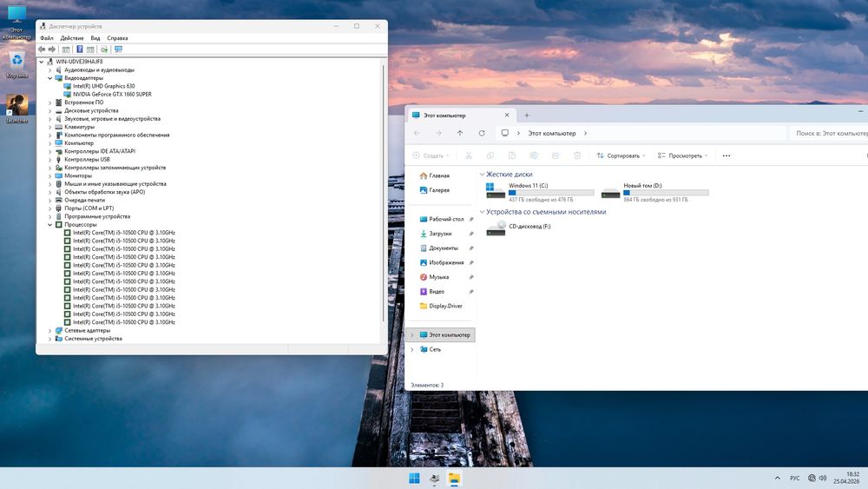Click the up-arrow button in File Explorer
This screenshot has width=868, height=489.
coord(460,134)
